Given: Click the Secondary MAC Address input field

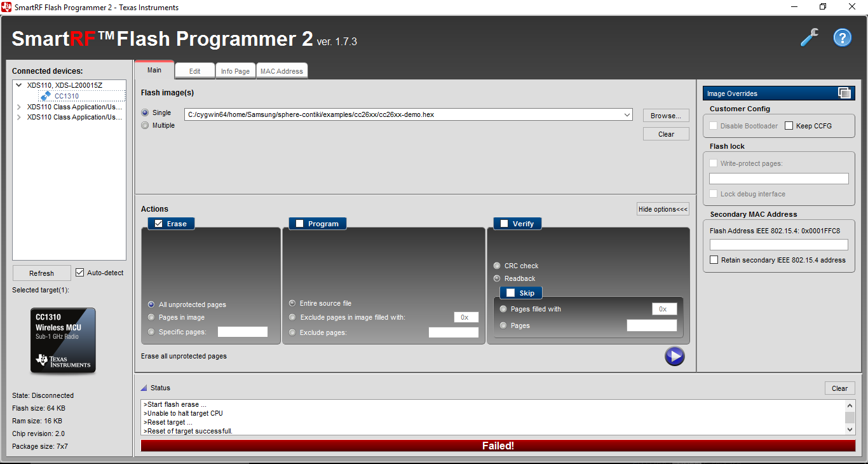Looking at the screenshot, I should [779, 245].
